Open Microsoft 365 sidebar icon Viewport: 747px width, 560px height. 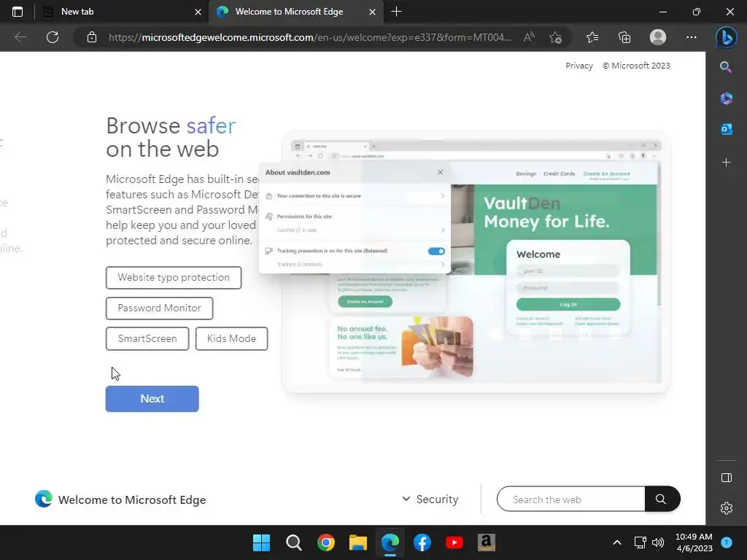726,98
